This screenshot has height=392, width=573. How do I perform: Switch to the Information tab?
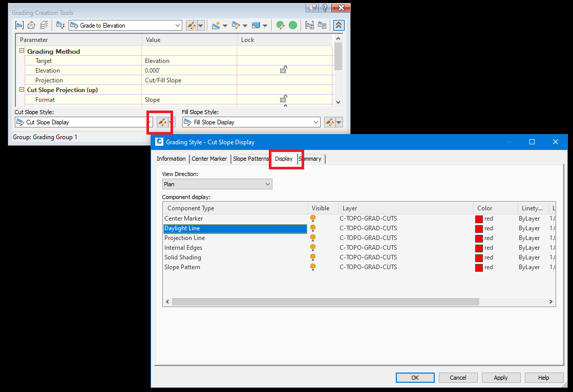[171, 159]
